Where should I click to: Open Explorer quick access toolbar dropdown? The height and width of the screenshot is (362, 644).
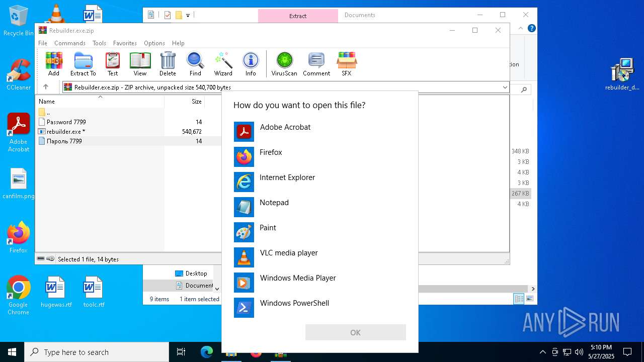pyautogui.click(x=188, y=15)
